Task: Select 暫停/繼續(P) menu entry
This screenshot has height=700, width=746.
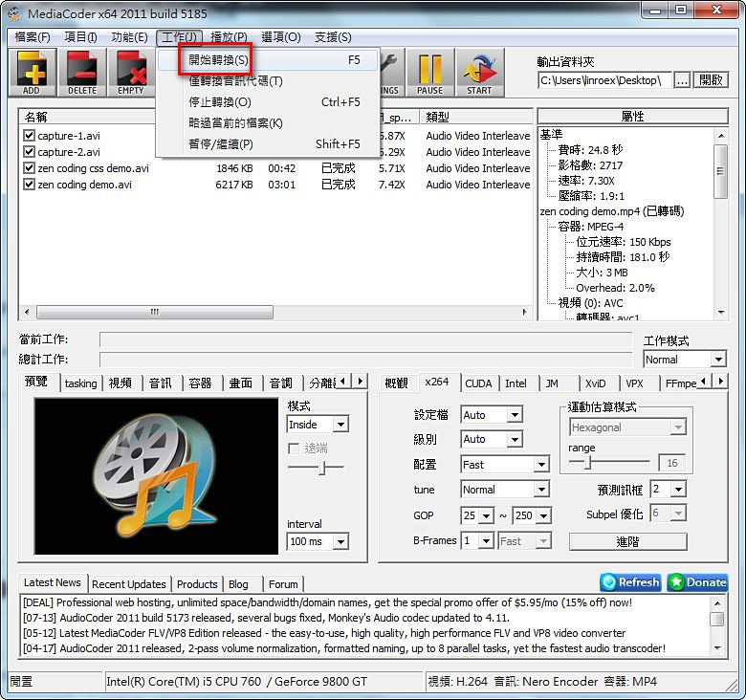Action: [269, 143]
